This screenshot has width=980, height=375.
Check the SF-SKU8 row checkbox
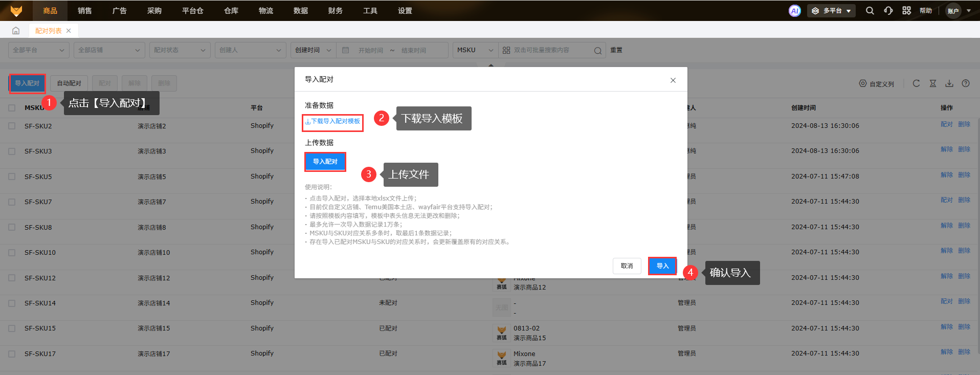[12, 227]
